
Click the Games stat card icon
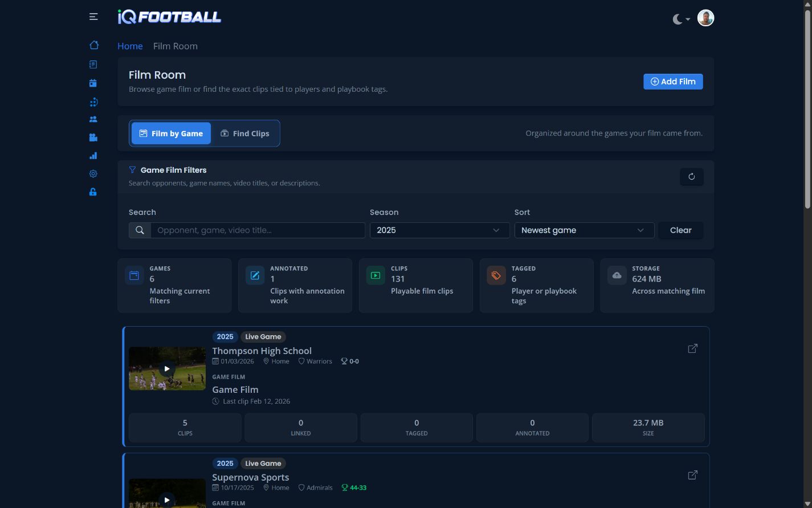(x=134, y=275)
